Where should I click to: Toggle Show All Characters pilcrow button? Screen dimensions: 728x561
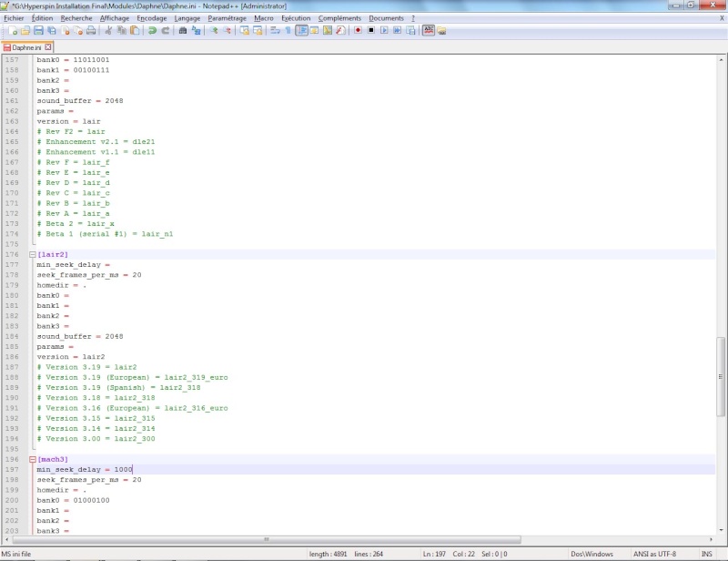pos(288,31)
